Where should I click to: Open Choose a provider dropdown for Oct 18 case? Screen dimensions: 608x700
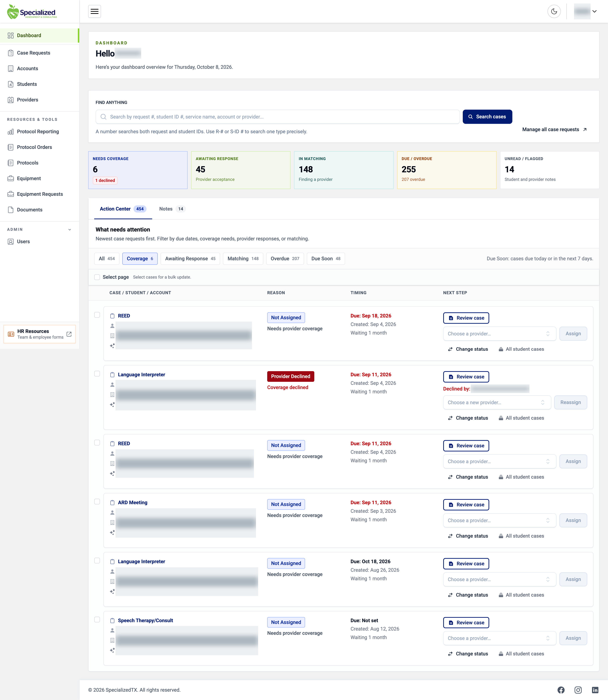pos(499,579)
